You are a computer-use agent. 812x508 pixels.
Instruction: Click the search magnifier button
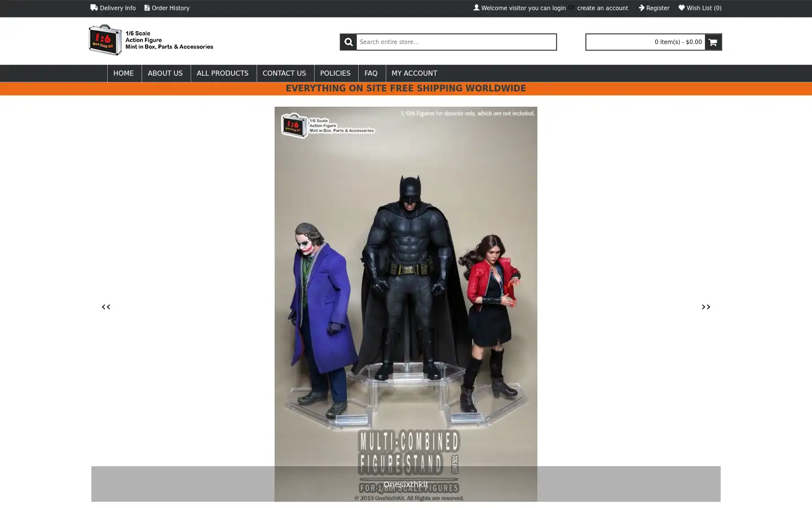(x=348, y=42)
